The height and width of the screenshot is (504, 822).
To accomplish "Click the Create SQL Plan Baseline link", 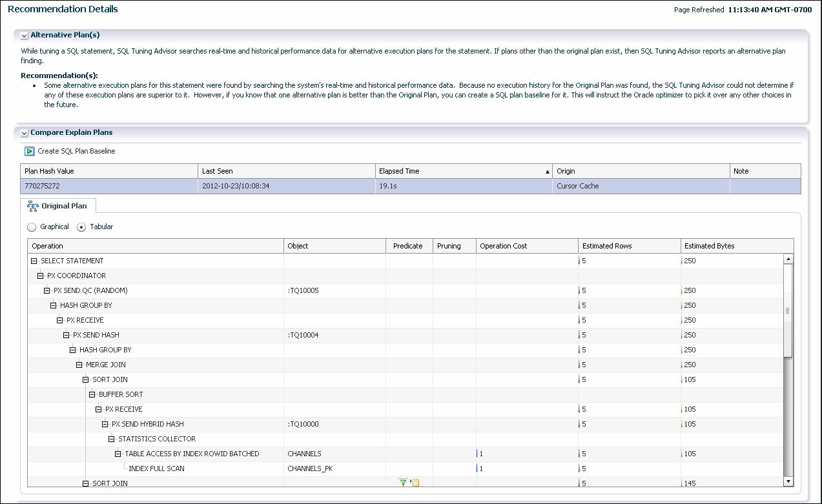I will pos(76,151).
